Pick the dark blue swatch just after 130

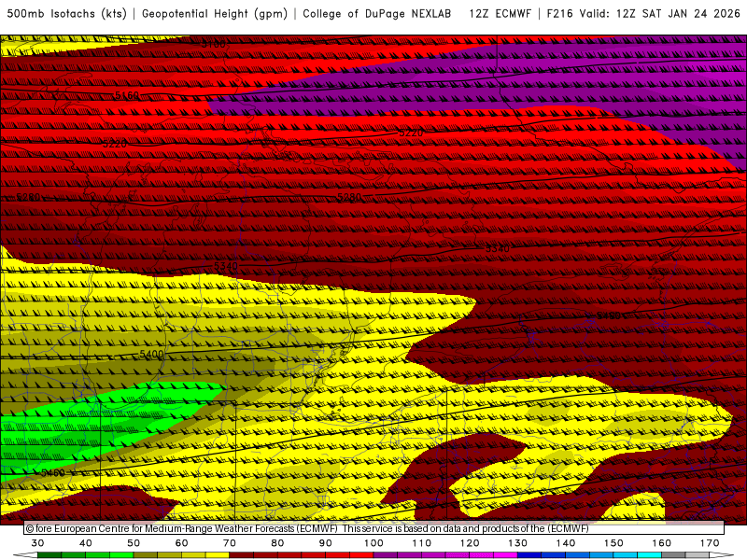click(529, 555)
